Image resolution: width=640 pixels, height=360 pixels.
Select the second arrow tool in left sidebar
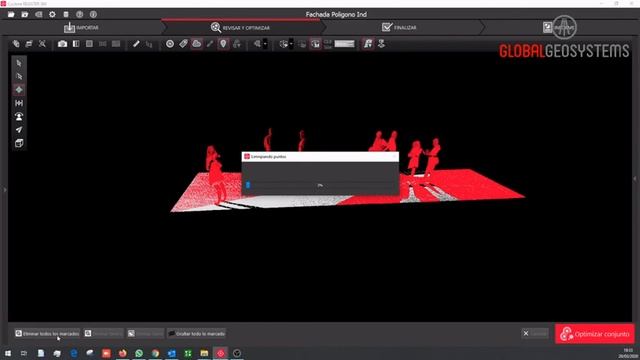tap(19, 76)
